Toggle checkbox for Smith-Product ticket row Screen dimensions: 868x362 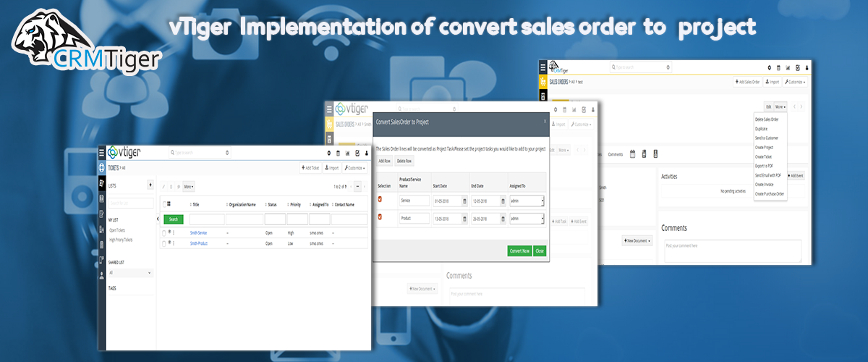coord(164,244)
